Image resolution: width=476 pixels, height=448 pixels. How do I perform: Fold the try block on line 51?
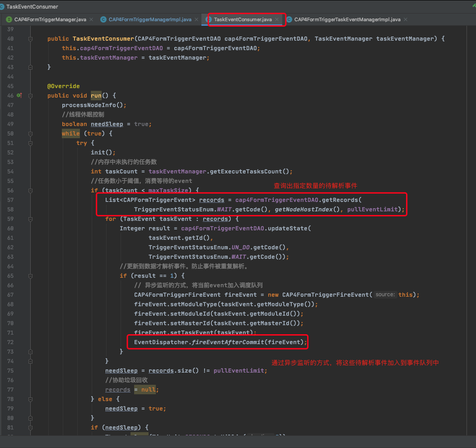31,143
